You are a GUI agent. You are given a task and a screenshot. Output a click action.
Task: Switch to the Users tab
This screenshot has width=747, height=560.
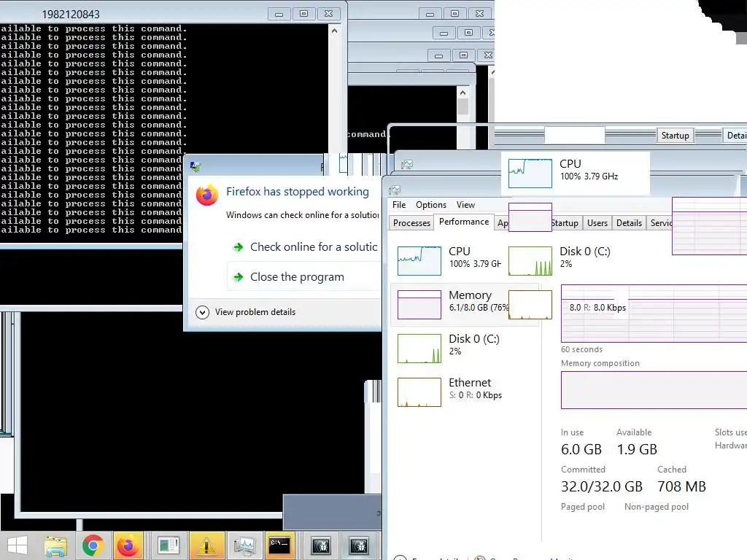coord(597,223)
